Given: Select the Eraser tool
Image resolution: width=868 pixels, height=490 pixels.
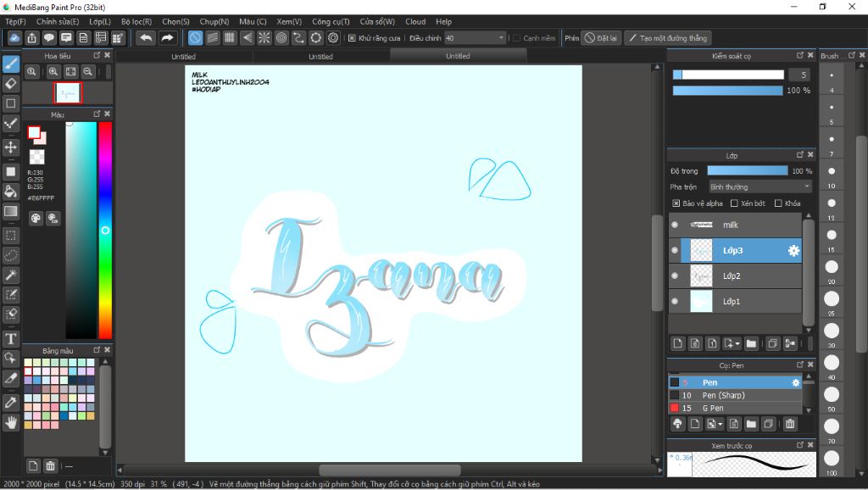Looking at the screenshot, I should [10, 84].
